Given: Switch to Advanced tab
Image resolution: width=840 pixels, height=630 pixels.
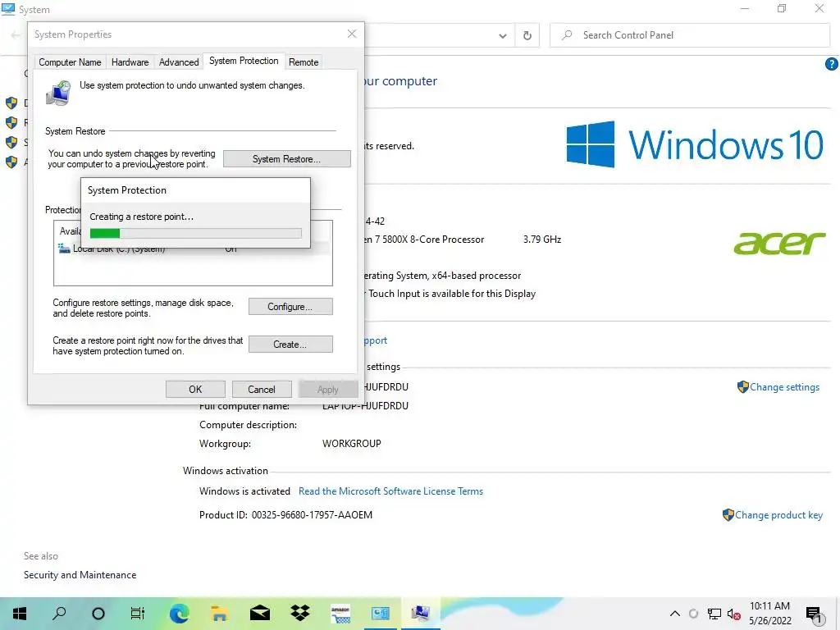Looking at the screenshot, I should coord(179,62).
